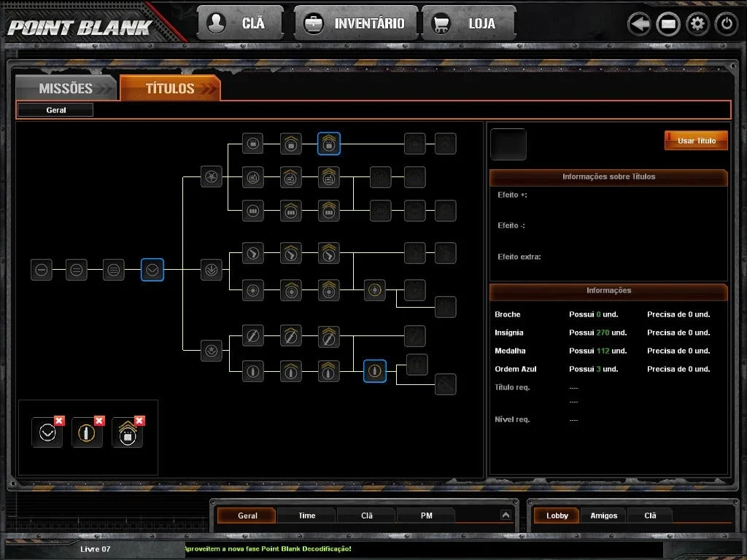747x560 pixels.
Task: Select the gold-ringed crosshair title icon
Action: tap(375, 290)
